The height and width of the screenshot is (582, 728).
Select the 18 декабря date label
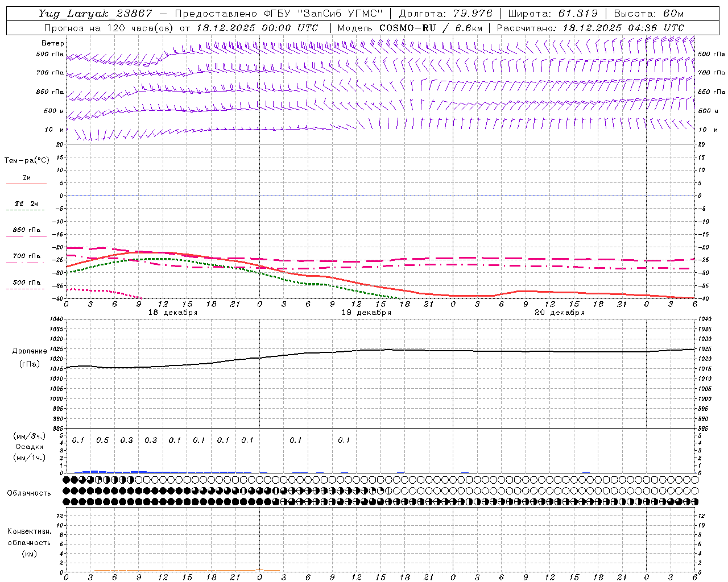[173, 313]
